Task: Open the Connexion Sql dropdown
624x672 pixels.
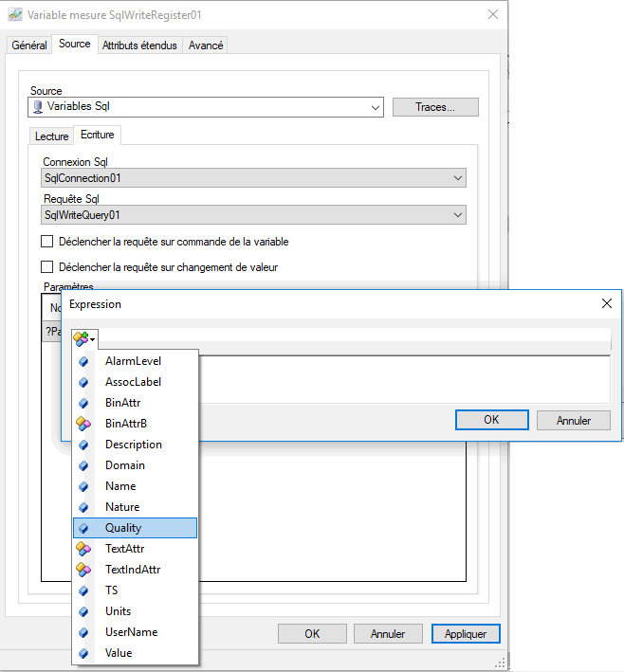Action: point(458,178)
